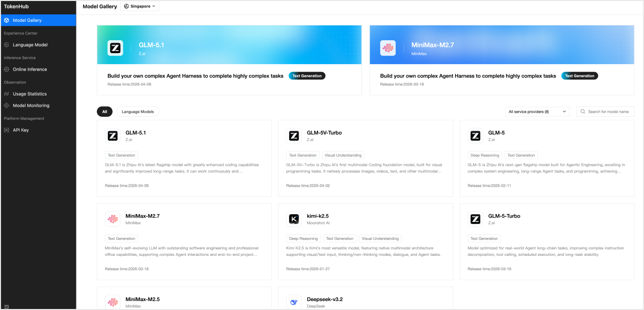The width and height of the screenshot is (644, 310).
Task: Open the All service providers dropdown
Action: click(x=538, y=112)
